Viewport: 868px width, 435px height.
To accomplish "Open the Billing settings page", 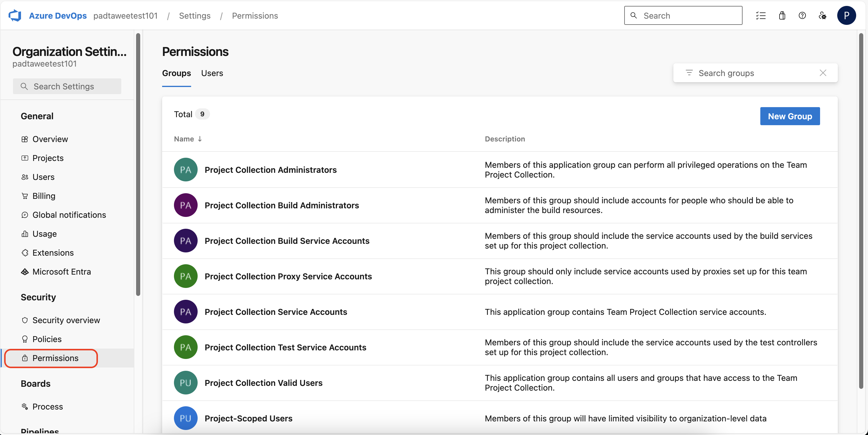I will pos(44,196).
